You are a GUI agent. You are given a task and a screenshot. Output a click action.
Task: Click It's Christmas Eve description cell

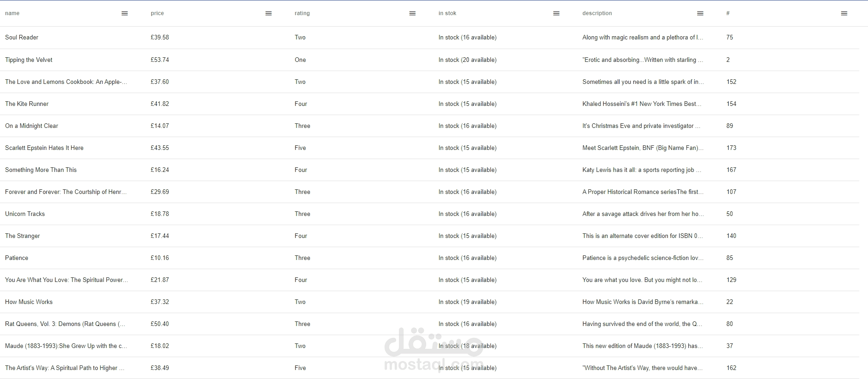pos(641,126)
